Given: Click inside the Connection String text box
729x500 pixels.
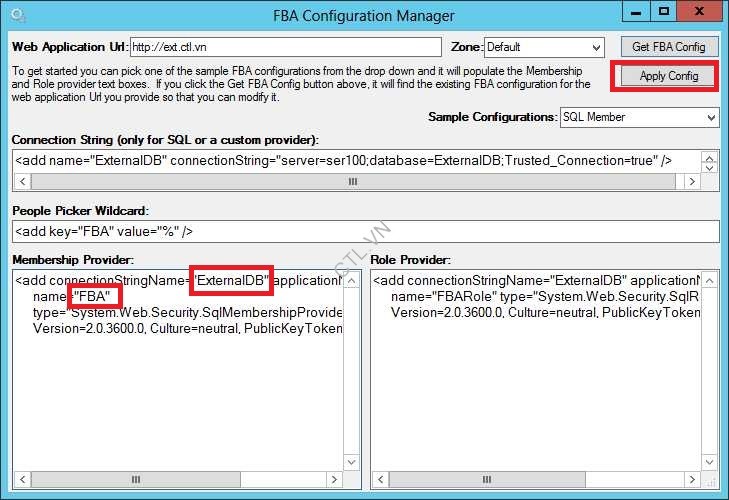Looking at the screenshot, I should pos(355,160).
